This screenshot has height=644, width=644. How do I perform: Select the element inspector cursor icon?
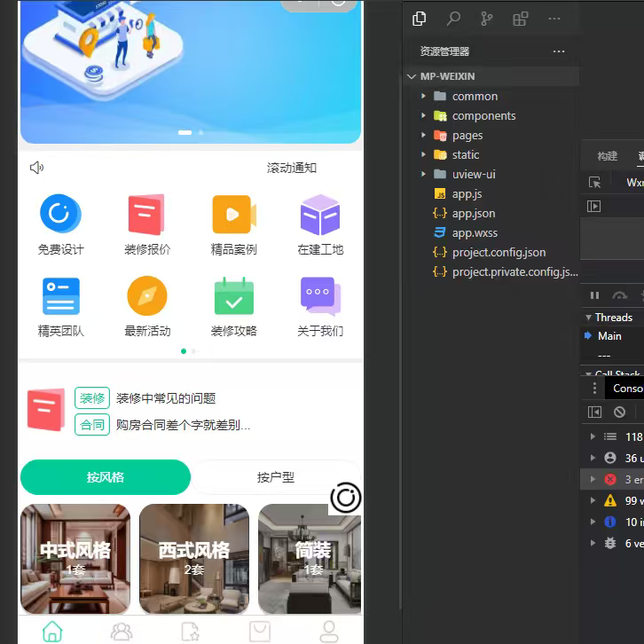[x=594, y=183]
